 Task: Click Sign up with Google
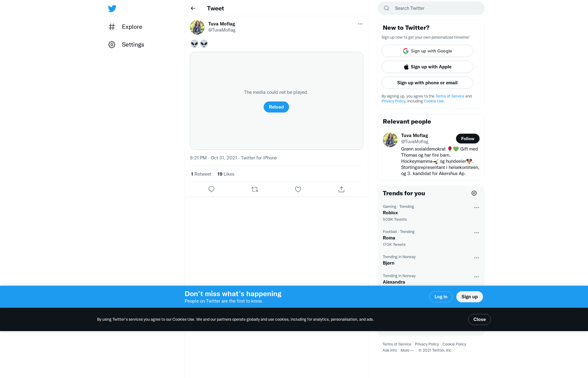[x=428, y=51]
